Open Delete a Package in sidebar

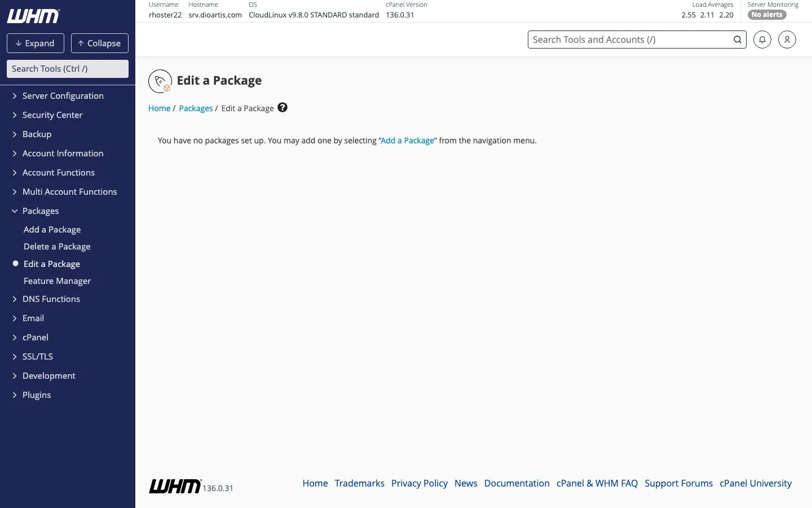pyautogui.click(x=57, y=247)
